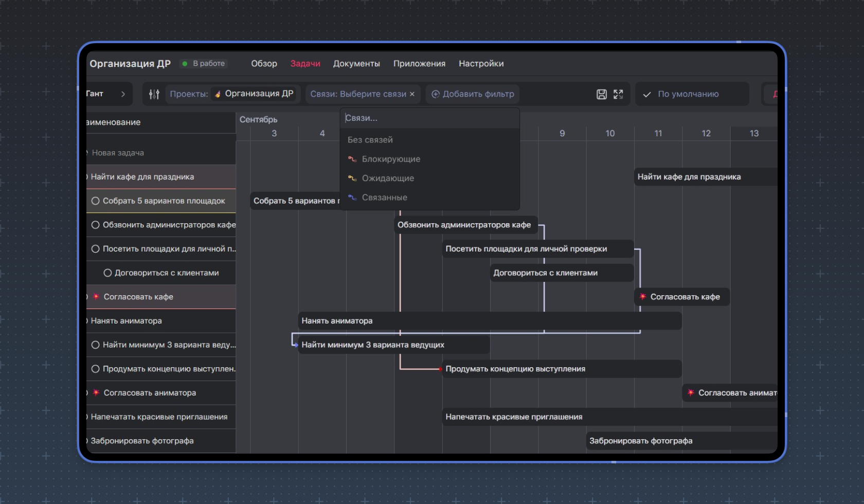Choose Связанные in links dropdown

(x=384, y=197)
